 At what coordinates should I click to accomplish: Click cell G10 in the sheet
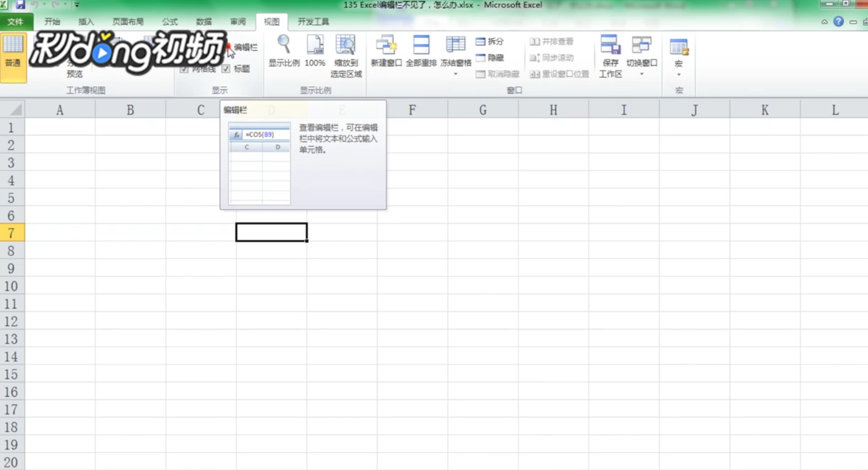[x=483, y=286]
